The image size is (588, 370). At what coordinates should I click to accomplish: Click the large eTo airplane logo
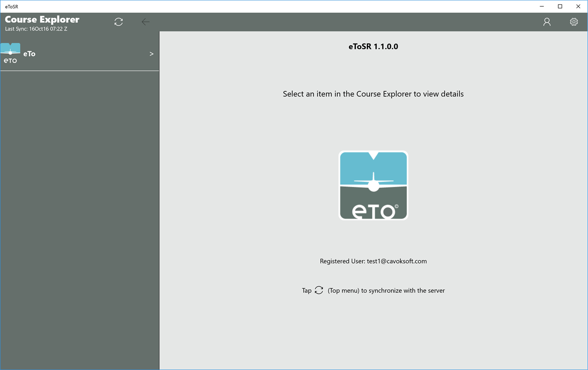tap(373, 185)
